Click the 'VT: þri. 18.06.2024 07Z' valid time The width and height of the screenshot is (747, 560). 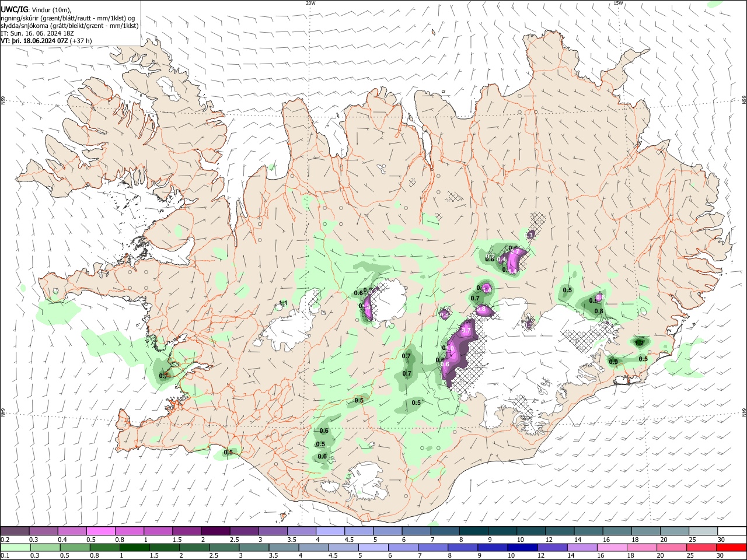(x=34, y=41)
